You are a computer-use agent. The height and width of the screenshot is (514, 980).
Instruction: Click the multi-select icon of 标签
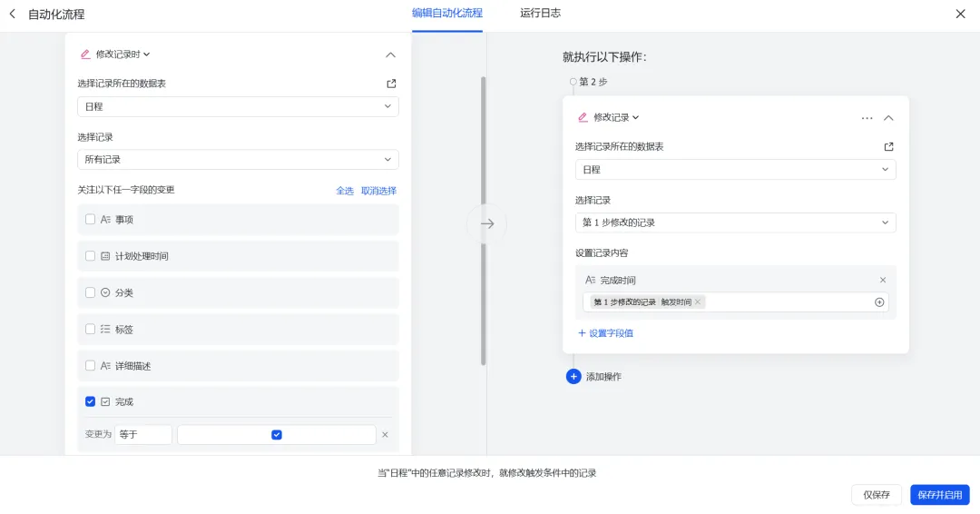coord(105,329)
